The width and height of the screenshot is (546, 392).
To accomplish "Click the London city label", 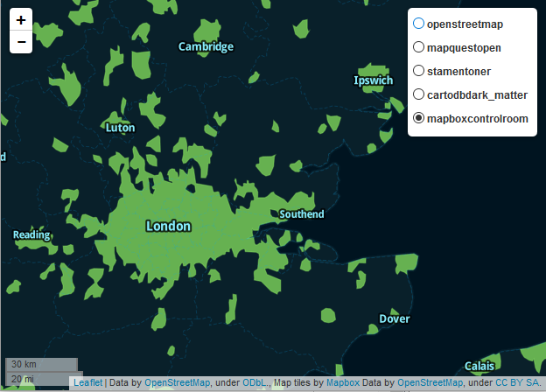I will [x=169, y=227].
